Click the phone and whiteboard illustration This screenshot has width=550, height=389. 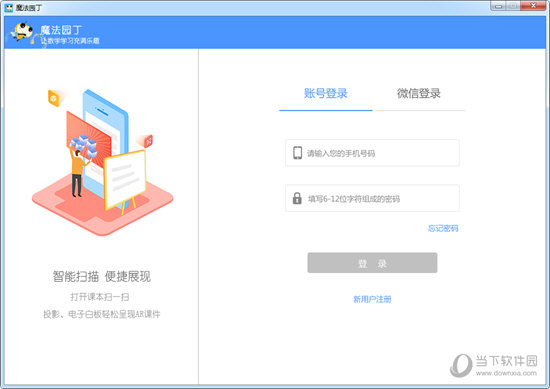coord(102,162)
